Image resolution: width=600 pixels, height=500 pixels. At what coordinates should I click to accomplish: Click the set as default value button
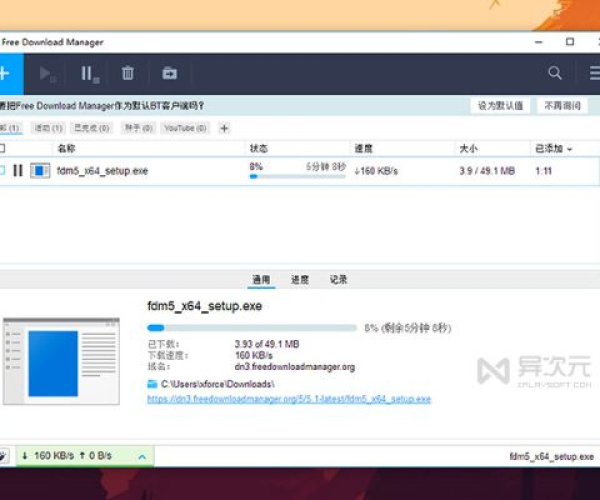tap(500, 106)
